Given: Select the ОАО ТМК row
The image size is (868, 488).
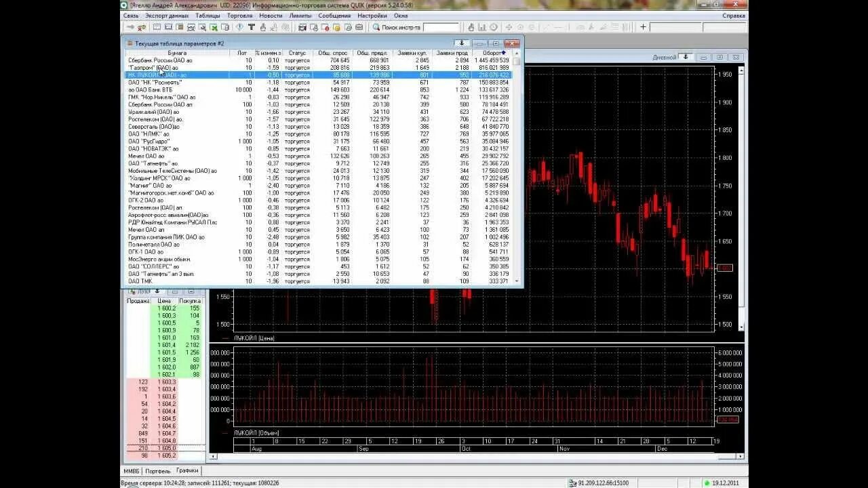Looking at the screenshot, I should (319, 281).
